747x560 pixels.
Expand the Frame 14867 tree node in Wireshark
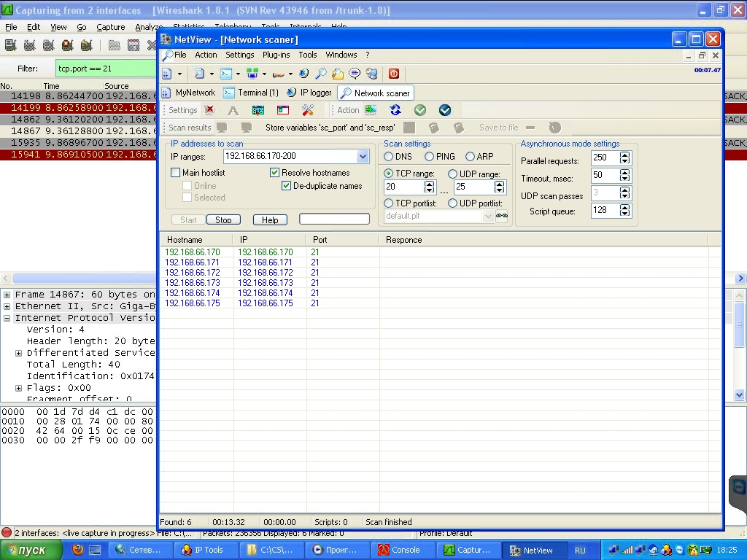tap(7, 295)
